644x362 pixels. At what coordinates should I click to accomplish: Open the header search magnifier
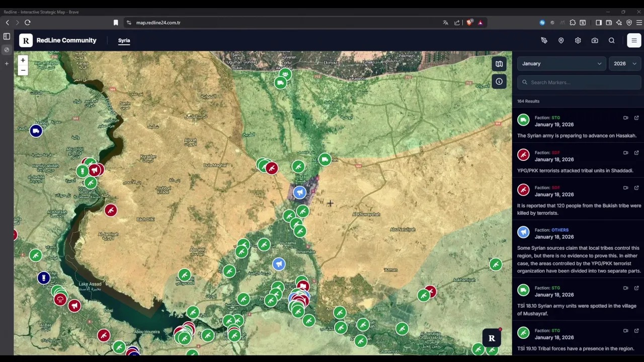click(612, 41)
